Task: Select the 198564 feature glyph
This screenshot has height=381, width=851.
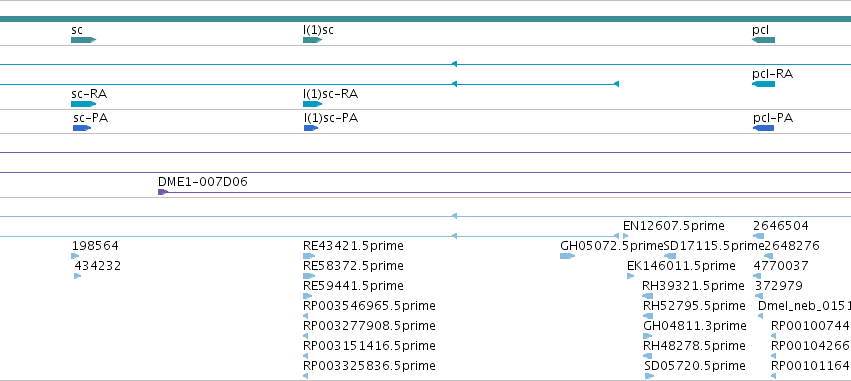Action: click(x=75, y=256)
